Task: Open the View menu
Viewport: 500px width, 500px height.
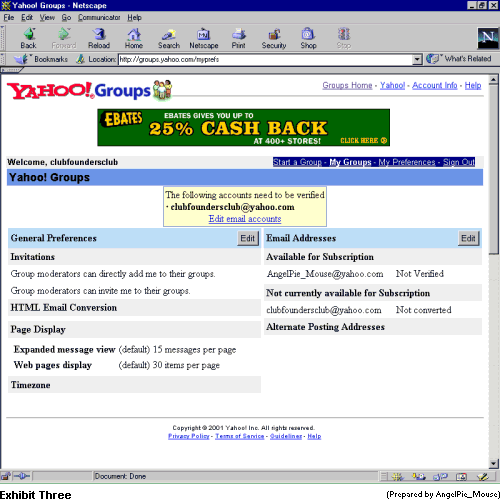Action: coord(47,17)
